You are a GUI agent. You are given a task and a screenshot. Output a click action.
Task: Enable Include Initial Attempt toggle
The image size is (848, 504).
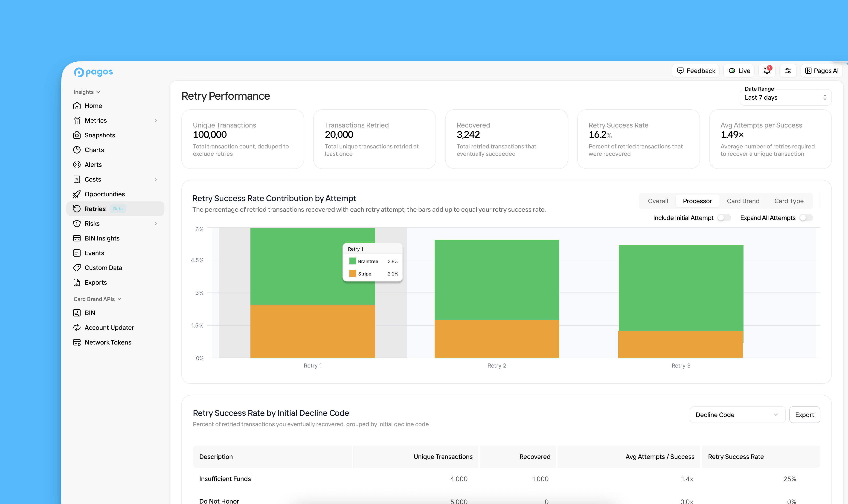[x=724, y=218]
